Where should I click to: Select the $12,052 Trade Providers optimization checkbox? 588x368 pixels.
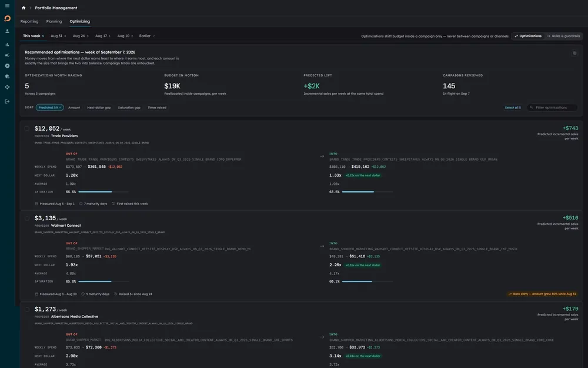coord(27,128)
